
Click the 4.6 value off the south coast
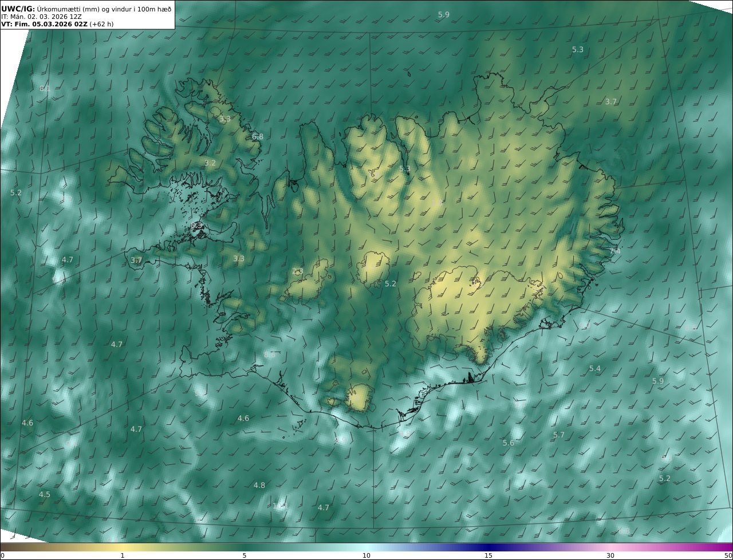tap(243, 418)
